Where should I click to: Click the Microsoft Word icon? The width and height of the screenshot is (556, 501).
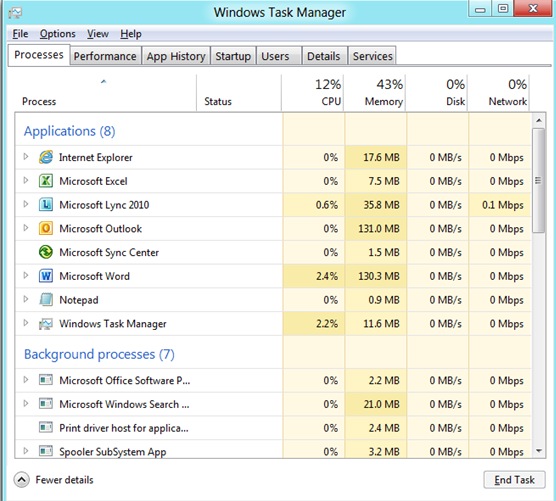46,276
